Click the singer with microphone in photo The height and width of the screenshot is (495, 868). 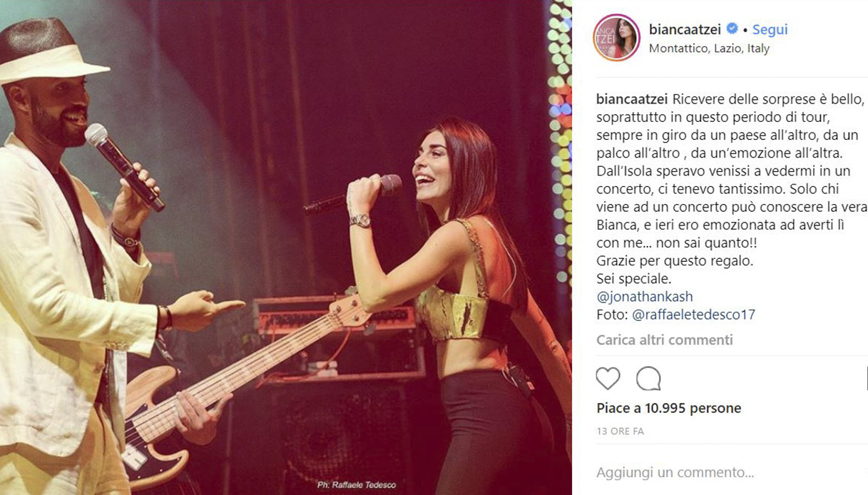[456, 307]
